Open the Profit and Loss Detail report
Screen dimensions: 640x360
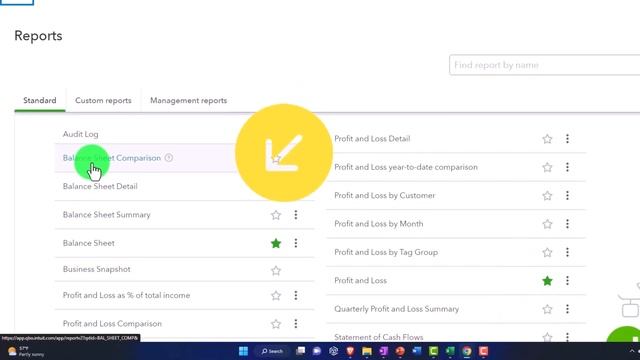372,139
